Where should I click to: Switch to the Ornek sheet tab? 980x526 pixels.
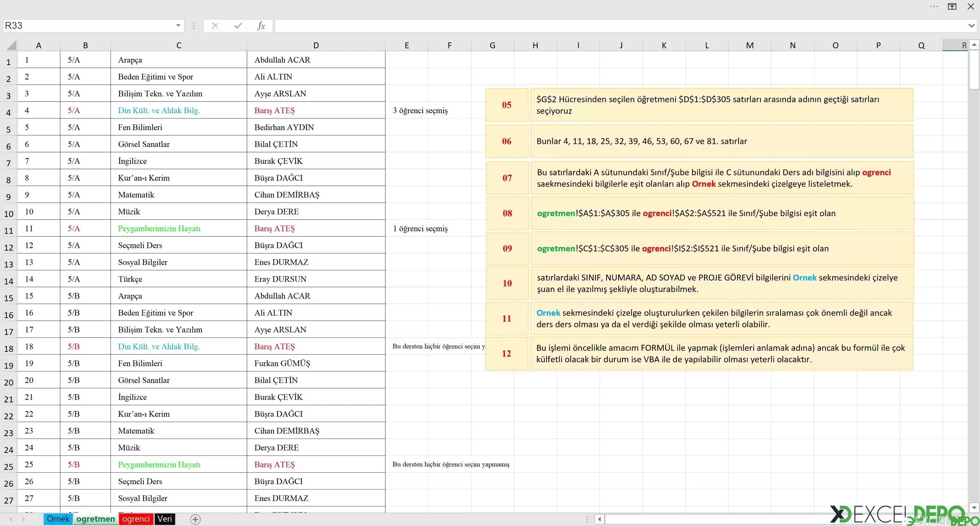pos(58,519)
